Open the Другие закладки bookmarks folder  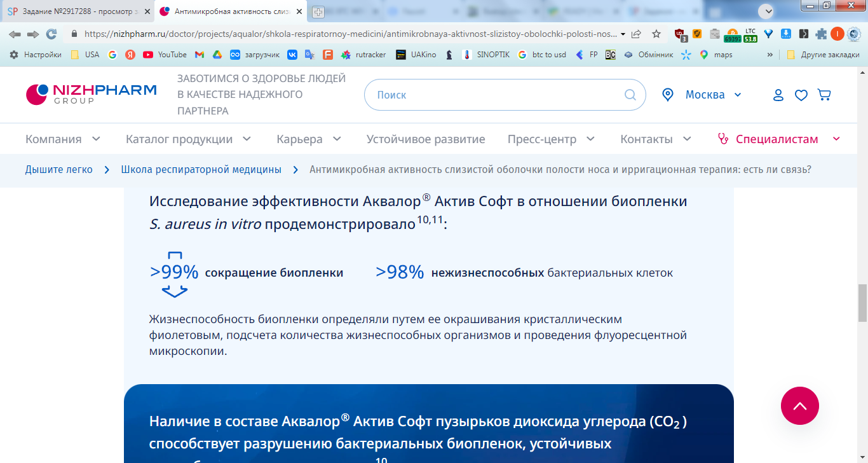823,55
